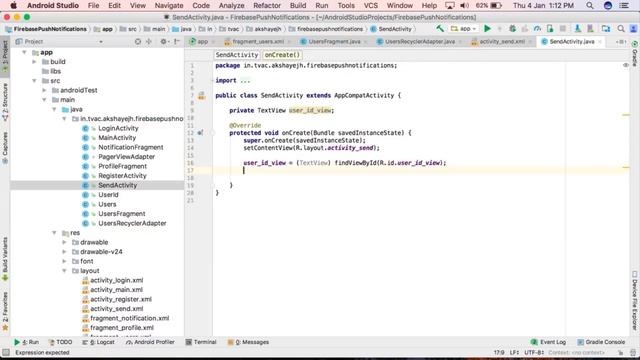Viewport: 640px width, 360px height.
Task: Collapse the main folder node
Action: coord(44,100)
